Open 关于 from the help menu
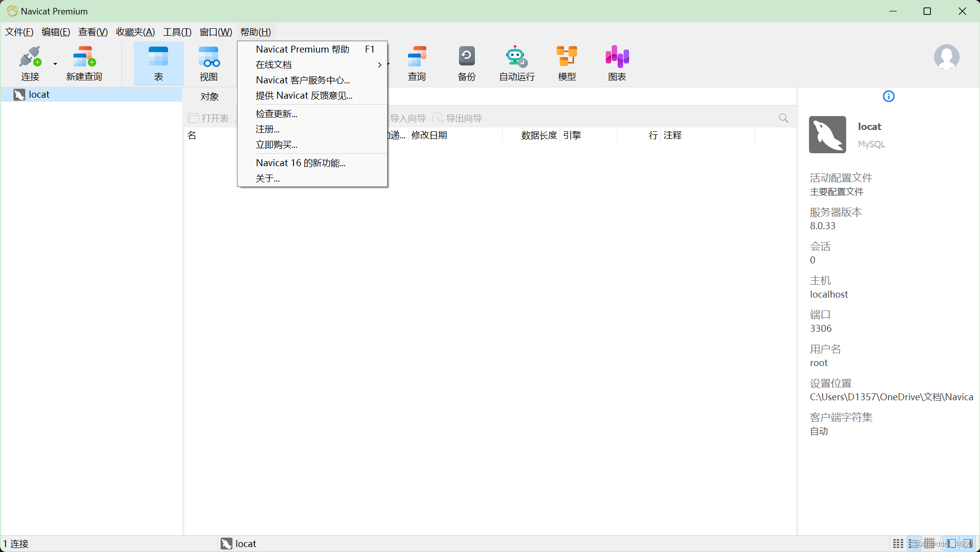Viewport: 980px width, 552px height. tap(312, 178)
